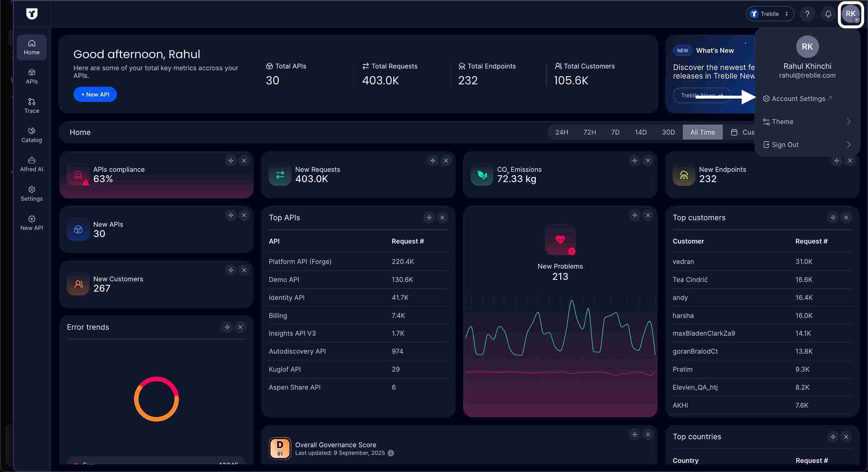Click the RK profile avatar
868x472 pixels.
coord(851,14)
